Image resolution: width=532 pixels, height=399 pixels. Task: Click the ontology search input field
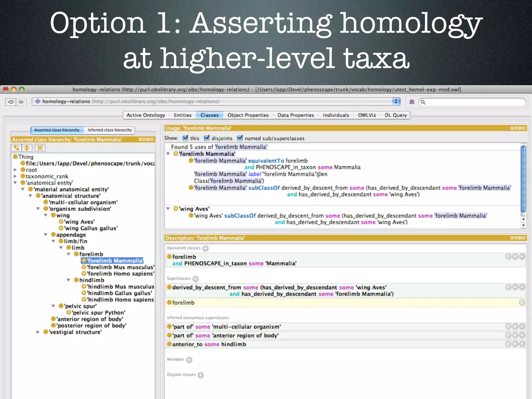pyautogui.click(x=472, y=102)
